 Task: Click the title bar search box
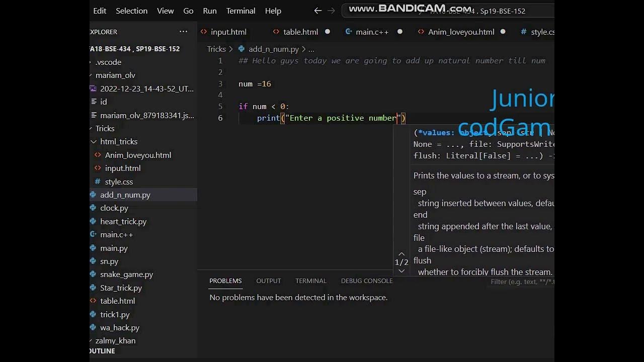coord(448,11)
